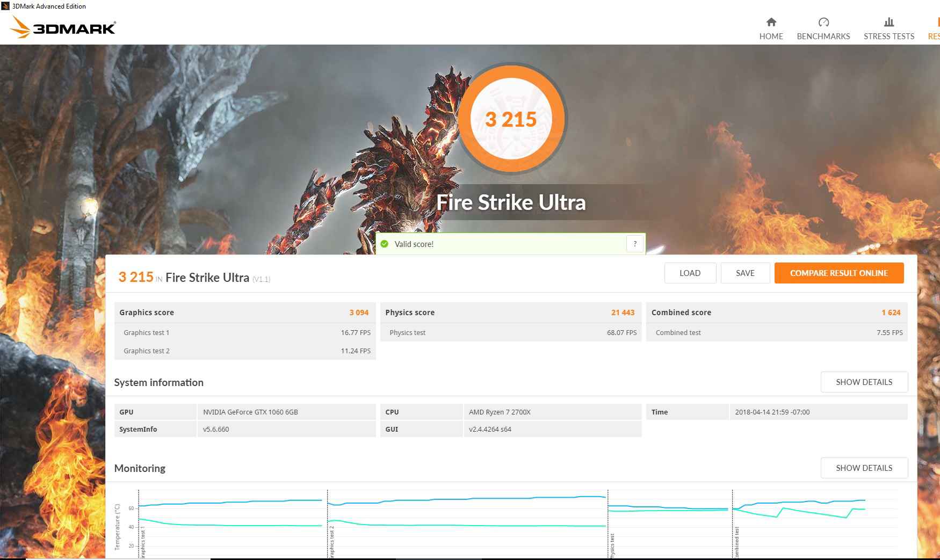Screen dimensions: 940x560
Task: Click the Combined test marker line in graph
Action: tap(732, 523)
